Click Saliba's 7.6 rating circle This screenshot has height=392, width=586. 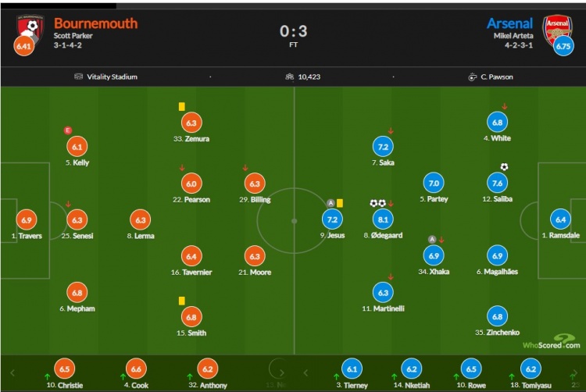coord(498,184)
